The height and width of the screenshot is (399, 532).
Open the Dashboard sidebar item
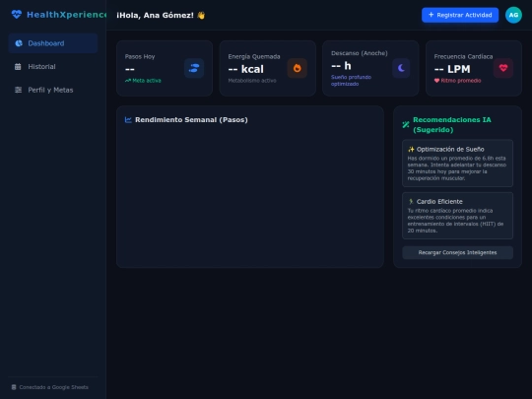pos(53,43)
